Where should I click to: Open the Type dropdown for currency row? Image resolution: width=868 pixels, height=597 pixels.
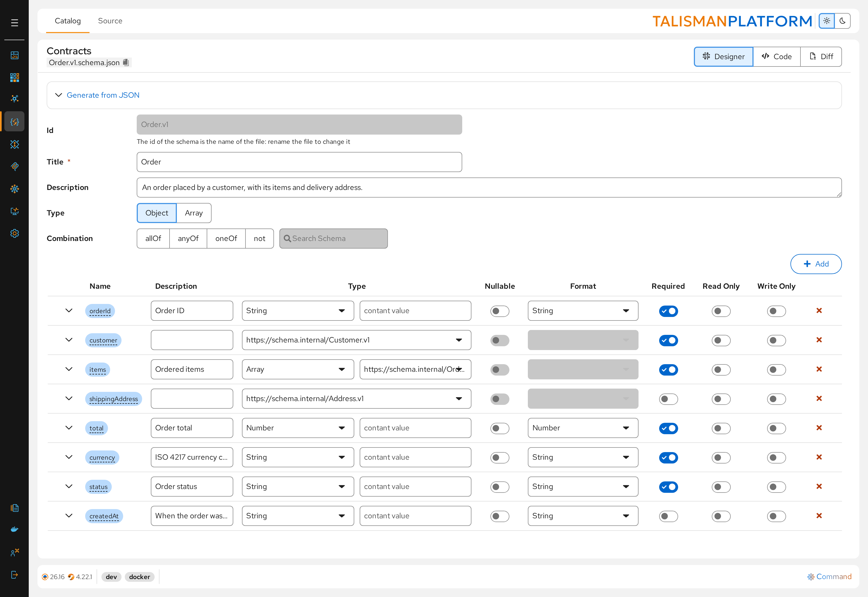298,457
